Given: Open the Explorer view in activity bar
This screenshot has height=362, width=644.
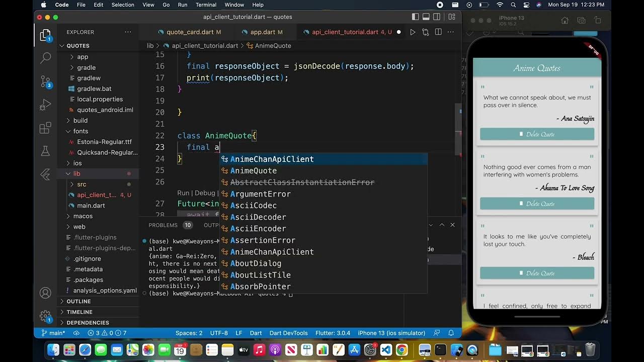Looking at the screenshot, I should (x=45, y=36).
